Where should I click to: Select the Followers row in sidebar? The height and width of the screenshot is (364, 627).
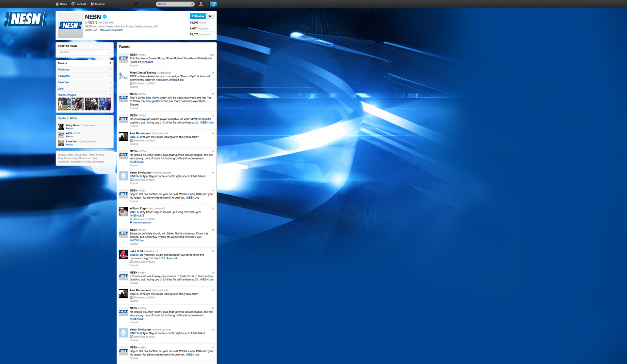pyautogui.click(x=85, y=76)
